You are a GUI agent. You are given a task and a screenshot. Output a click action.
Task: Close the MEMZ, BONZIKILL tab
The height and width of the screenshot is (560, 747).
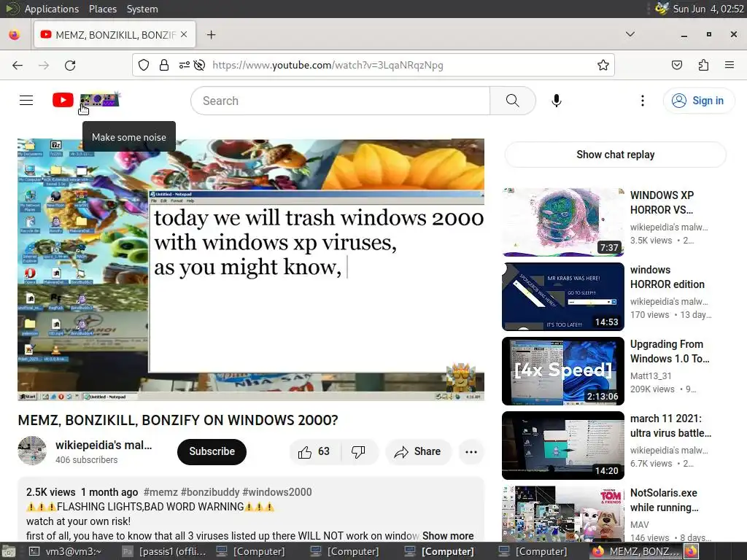[184, 35]
